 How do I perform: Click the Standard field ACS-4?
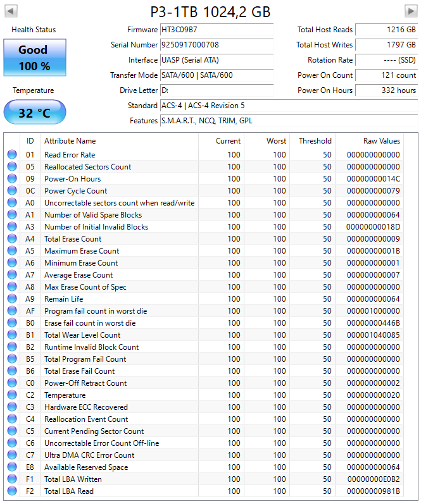click(289, 106)
